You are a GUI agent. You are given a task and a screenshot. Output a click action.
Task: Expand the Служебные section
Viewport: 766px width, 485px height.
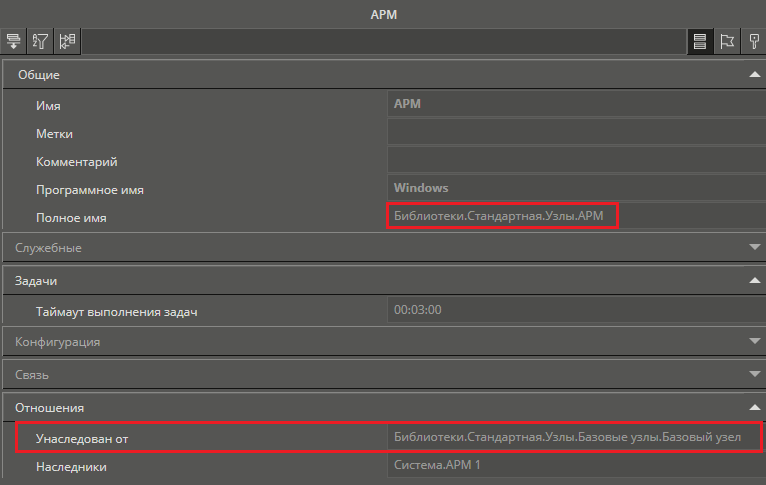(754, 247)
